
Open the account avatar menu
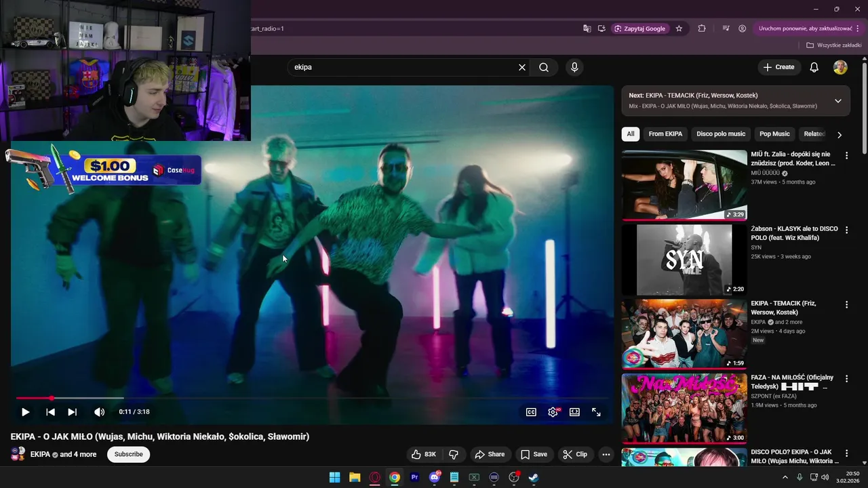(x=840, y=67)
